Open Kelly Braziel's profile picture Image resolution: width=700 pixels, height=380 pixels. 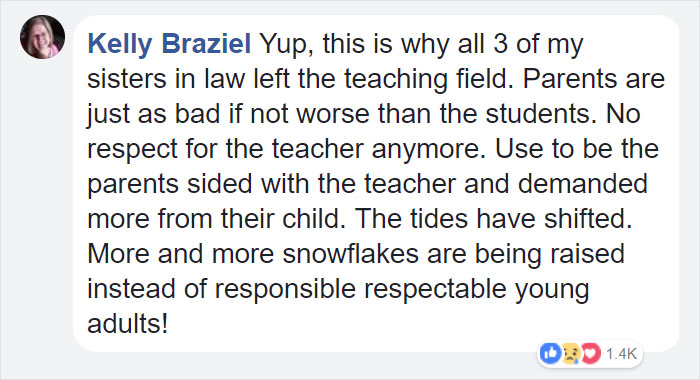[42, 37]
